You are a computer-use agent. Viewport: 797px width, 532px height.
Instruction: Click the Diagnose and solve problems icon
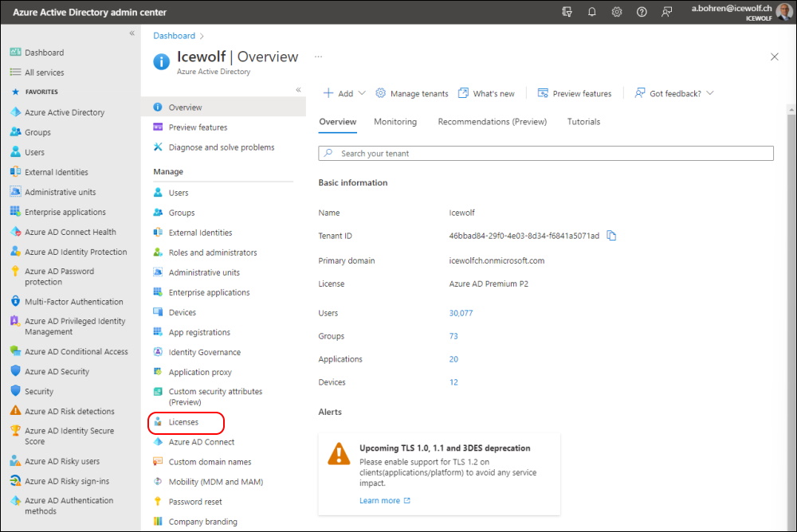[x=158, y=147]
